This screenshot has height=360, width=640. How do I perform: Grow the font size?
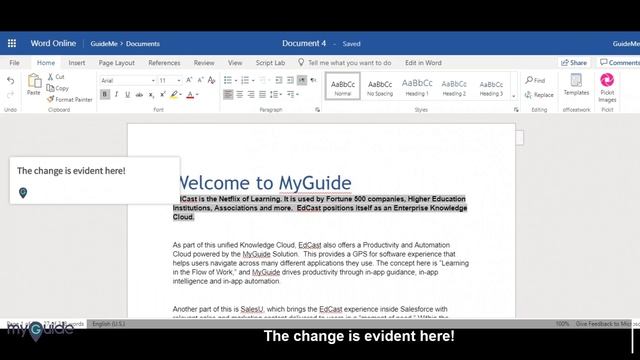click(189, 80)
